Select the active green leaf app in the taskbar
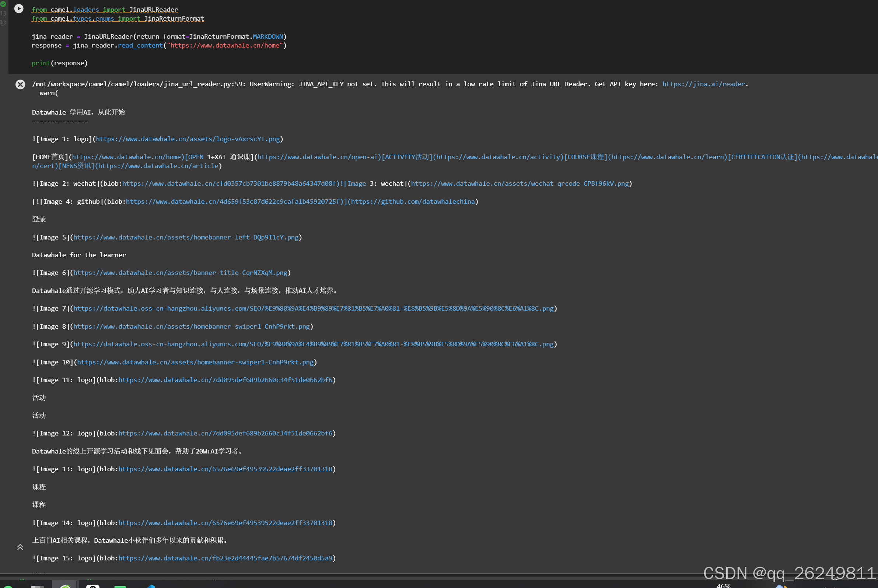The height and width of the screenshot is (588, 878). (x=64, y=586)
